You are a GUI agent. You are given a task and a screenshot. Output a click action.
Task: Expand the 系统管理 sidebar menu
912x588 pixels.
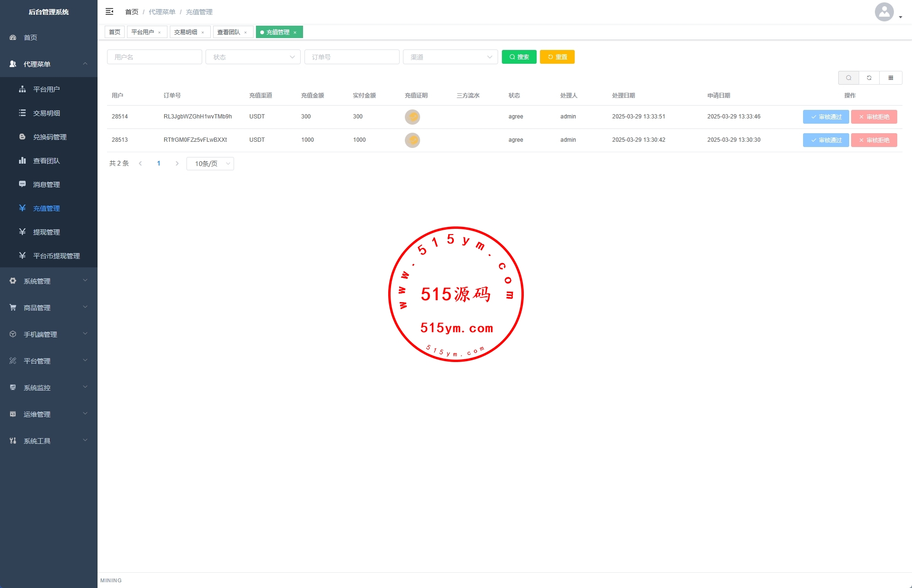[49, 281]
